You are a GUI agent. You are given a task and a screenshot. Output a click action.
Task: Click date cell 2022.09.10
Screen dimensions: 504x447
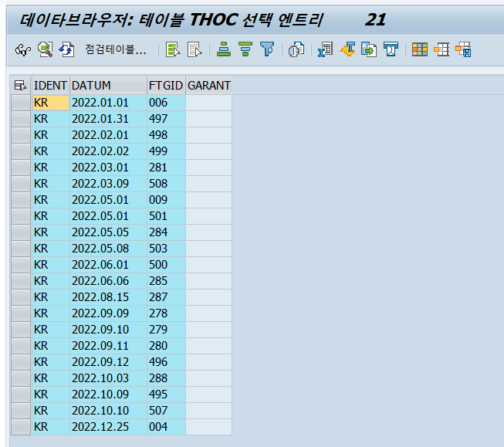(108, 330)
